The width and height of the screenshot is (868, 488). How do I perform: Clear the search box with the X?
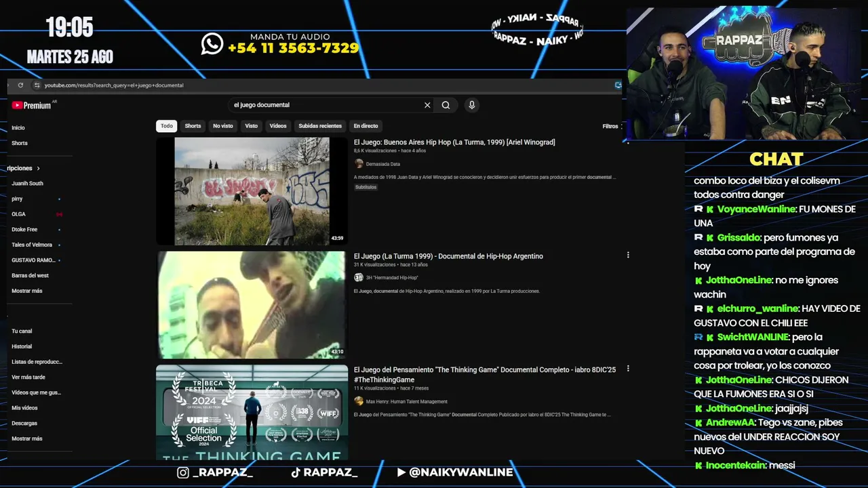tap(427, 105)
